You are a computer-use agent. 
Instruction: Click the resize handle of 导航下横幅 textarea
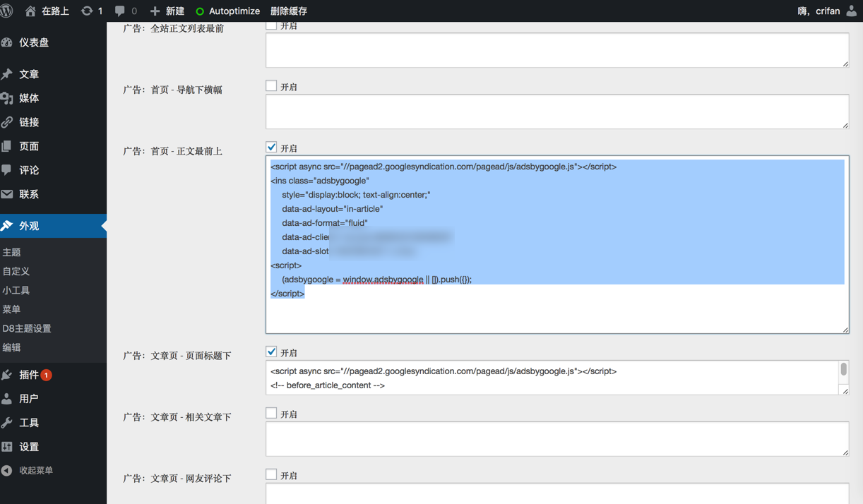[x=845, y=125]
